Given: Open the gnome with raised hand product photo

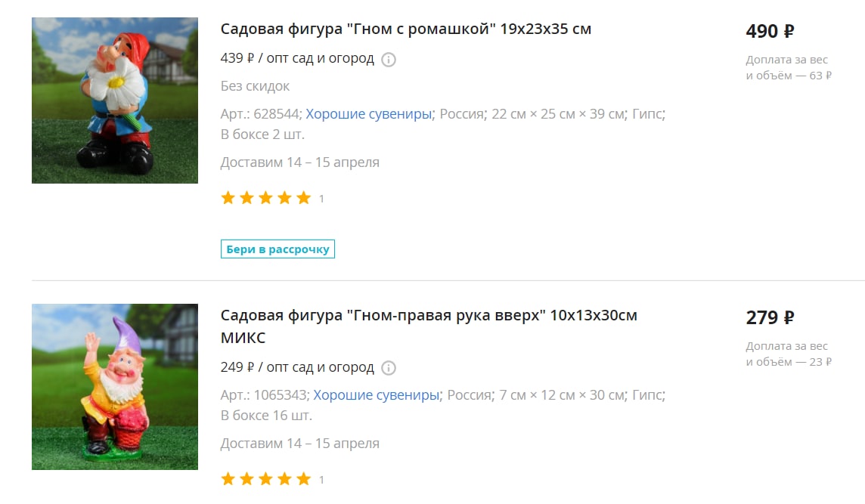Looking at the screenshot, I should [115, 387].
